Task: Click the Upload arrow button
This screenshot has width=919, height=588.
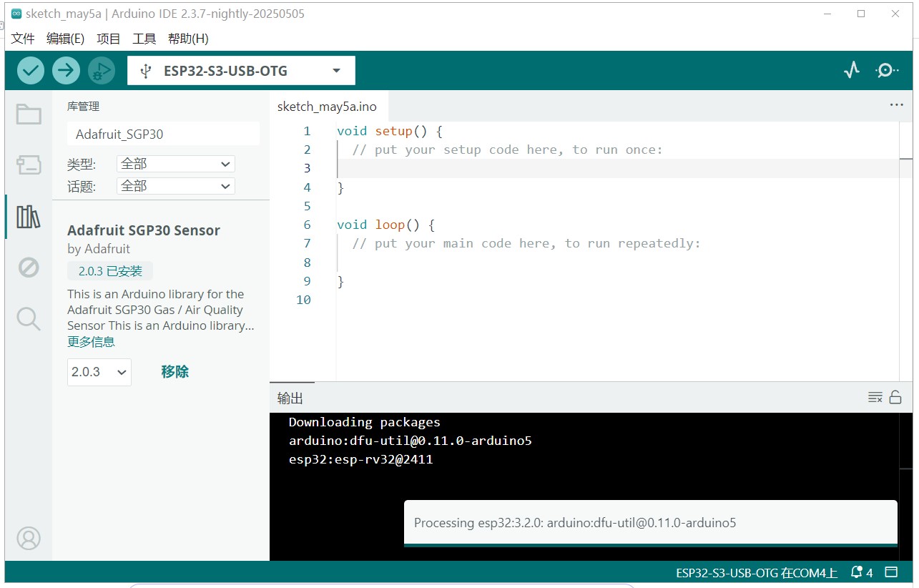Action: pyautogui.click(x=67, y=70)
